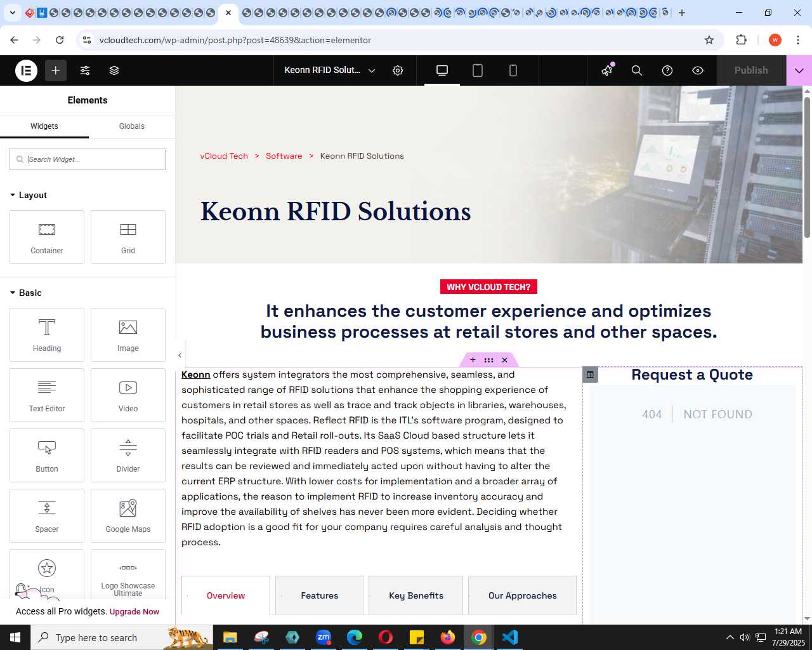Preview changes with the eye icon
Image resolution: width=812 pixels, height=650 pixels.
coord(698,70)
